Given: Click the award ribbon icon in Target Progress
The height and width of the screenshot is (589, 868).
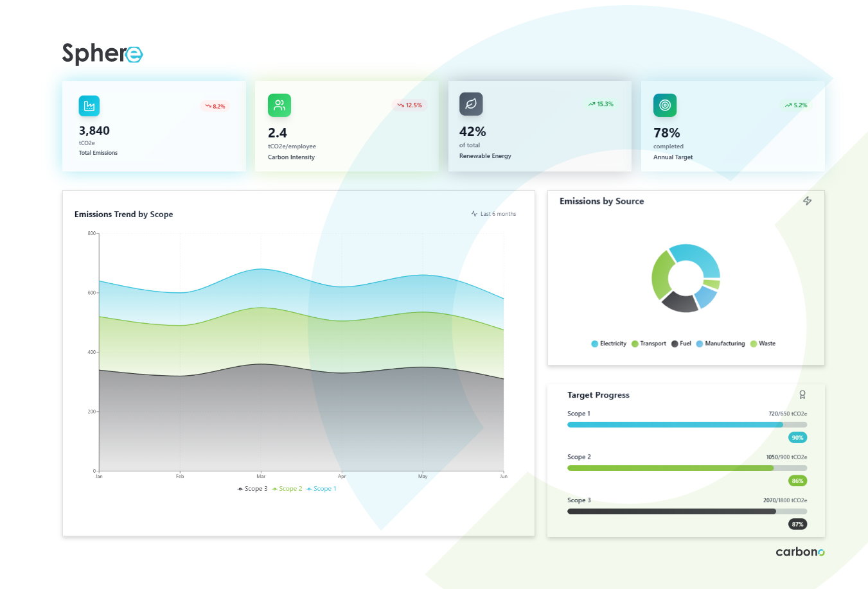Looking at the screenshot, I should click(802, 395).
